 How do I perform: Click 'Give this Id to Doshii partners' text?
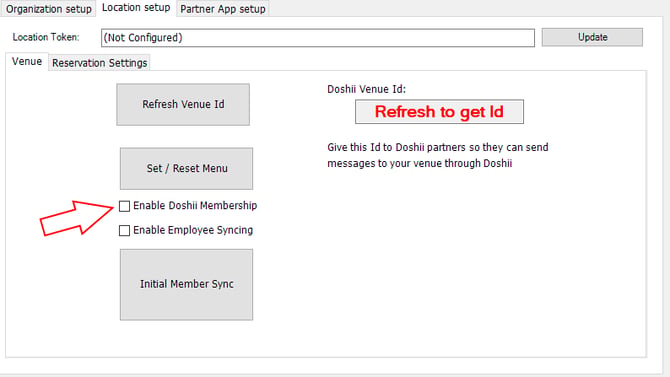(x=438, y=155)
